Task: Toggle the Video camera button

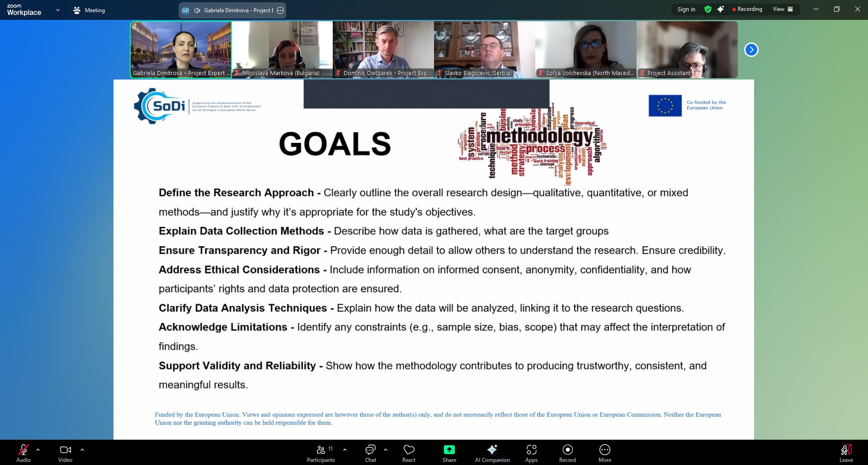Action: 66,453
